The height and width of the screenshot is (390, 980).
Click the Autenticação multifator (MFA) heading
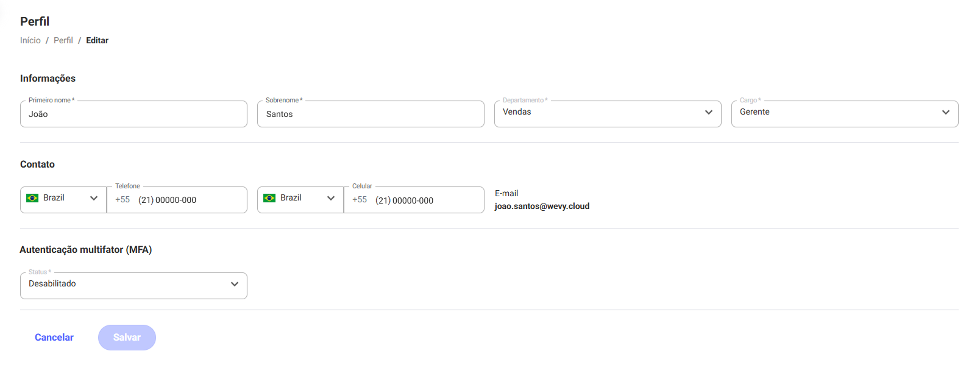(x=86, y=250)
